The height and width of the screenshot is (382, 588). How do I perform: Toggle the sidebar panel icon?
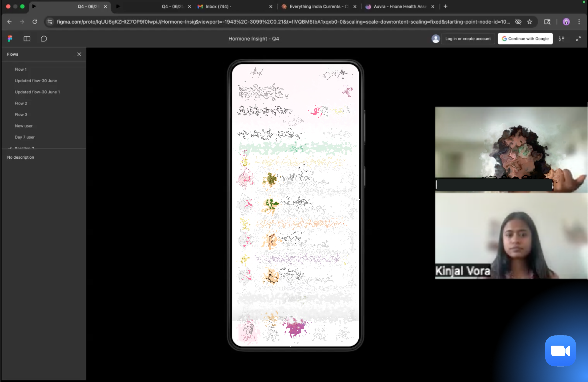pyautogui.click(x=27, y=39)
